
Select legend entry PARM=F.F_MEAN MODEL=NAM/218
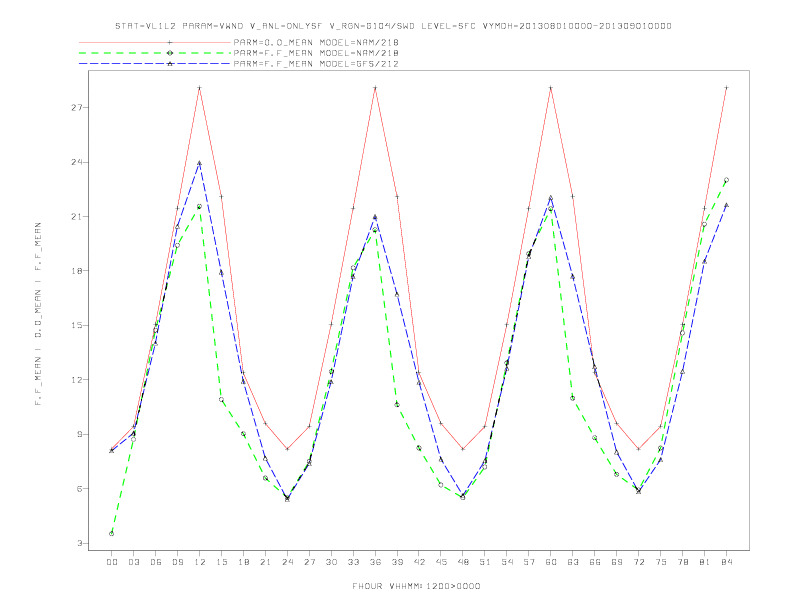click(316, 53)
